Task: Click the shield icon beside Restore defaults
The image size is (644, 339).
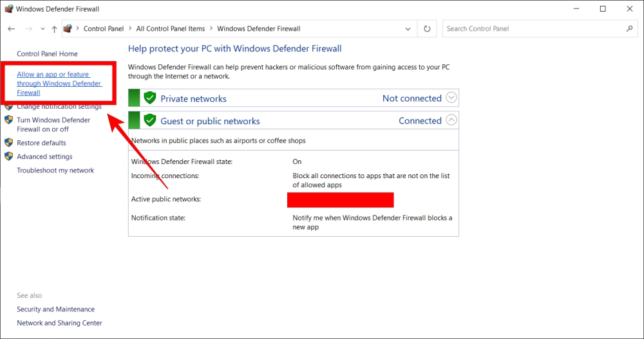Action: tap(8, 142)
